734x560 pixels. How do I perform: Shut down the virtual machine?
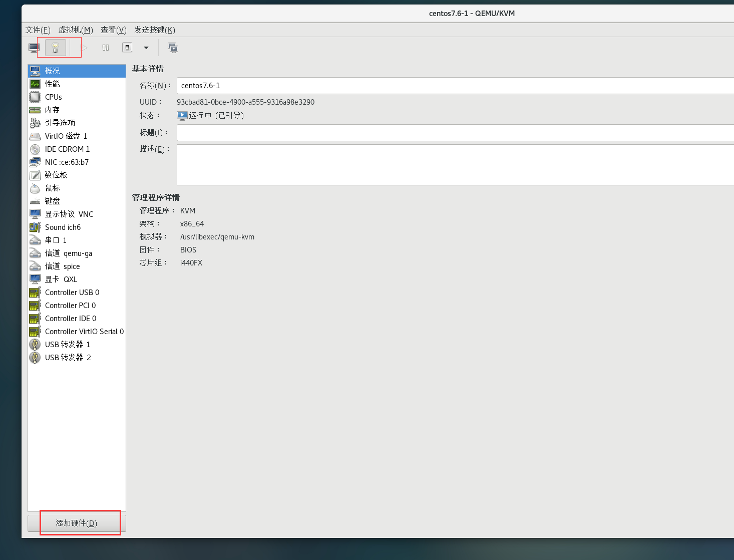pos(127,48)
